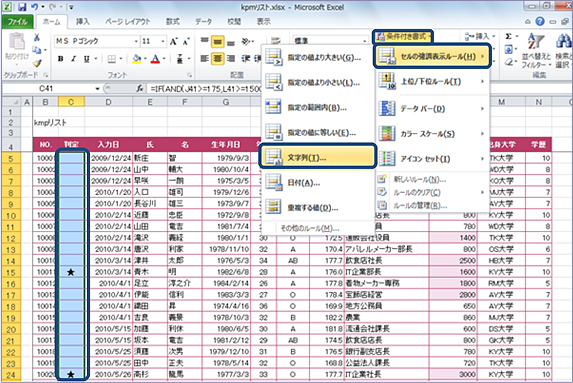This screenshot has height=383, width=573.
Task: Select 新しいルール menu entry
Action: 420,179
